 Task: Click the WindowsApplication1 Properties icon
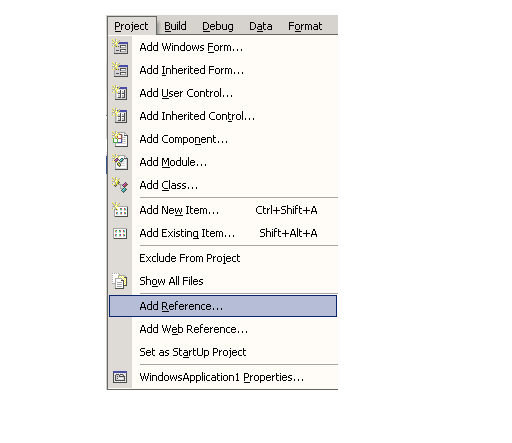point(120,377)
